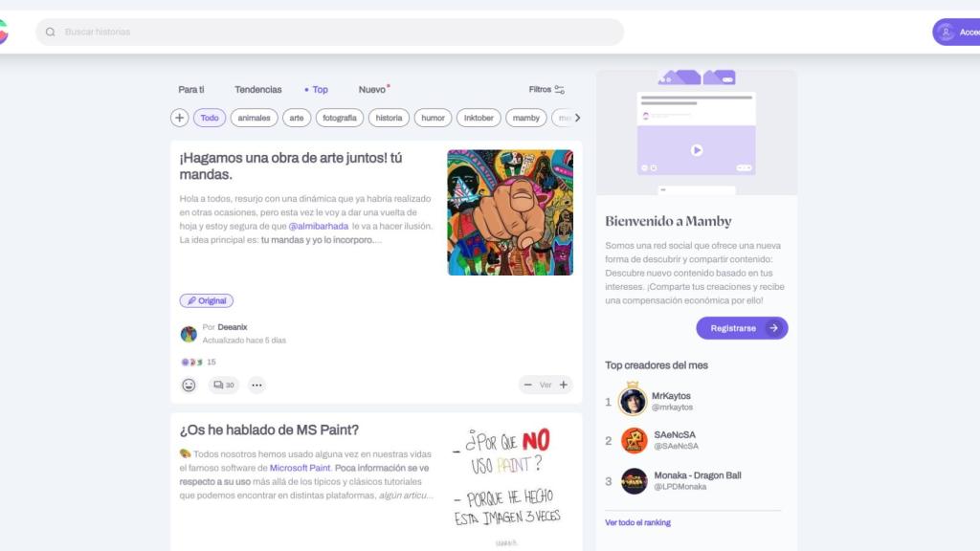Switch to the 'Nuevo' feed tab
Screen dimensions: 980x551
coord(372,89)
